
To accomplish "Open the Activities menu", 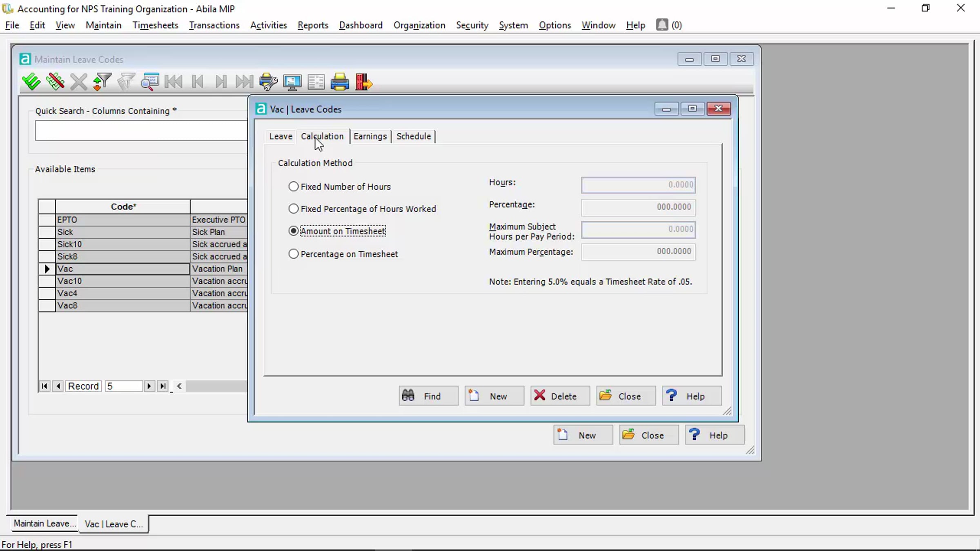I will tap(269, 25).
